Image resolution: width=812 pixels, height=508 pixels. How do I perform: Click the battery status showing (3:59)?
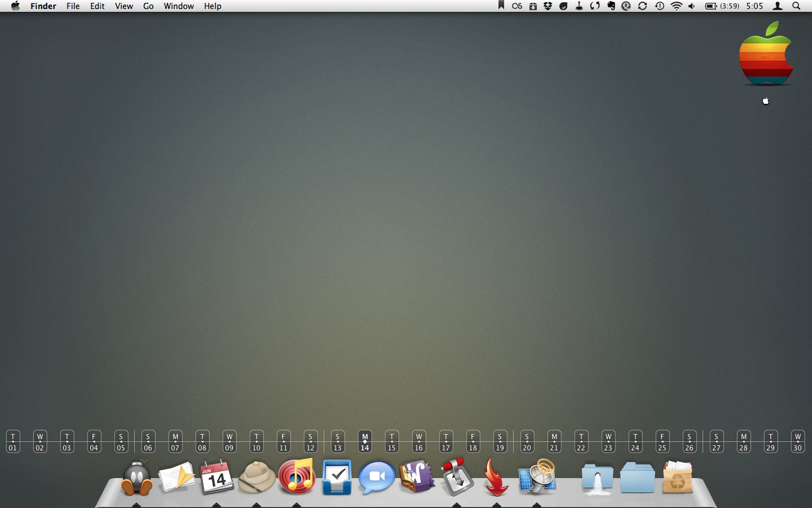722,6
